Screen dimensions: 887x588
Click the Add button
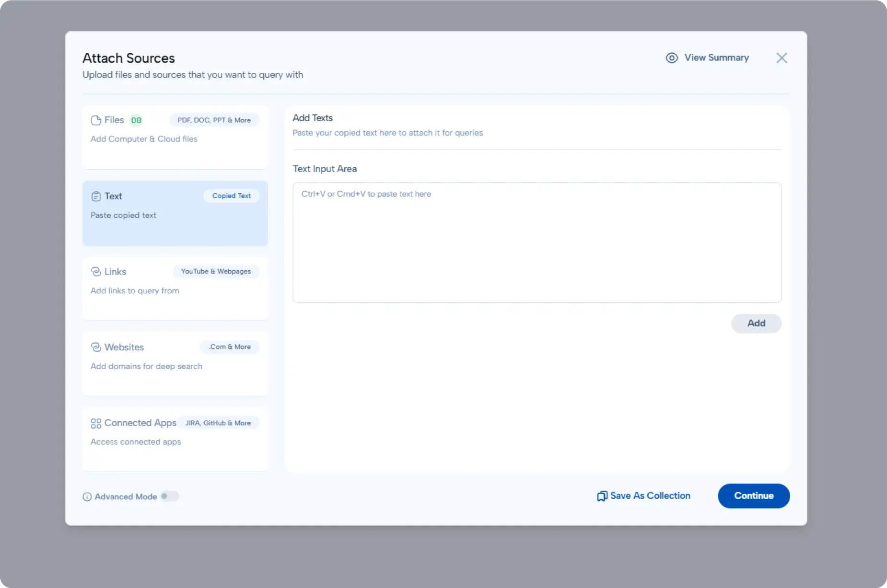(756, 323)
